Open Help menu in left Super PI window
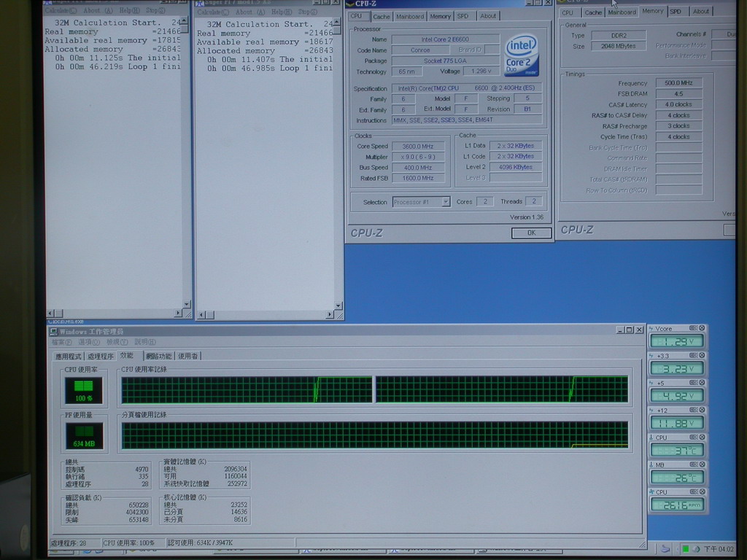Screen dimensions: 747x560 pos(130,11)
